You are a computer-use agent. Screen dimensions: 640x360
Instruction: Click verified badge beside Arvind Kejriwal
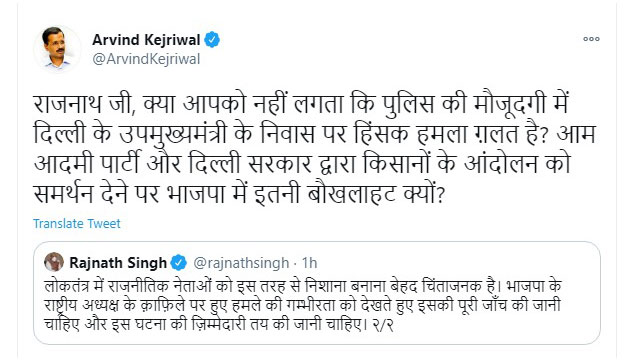[212, 40]
